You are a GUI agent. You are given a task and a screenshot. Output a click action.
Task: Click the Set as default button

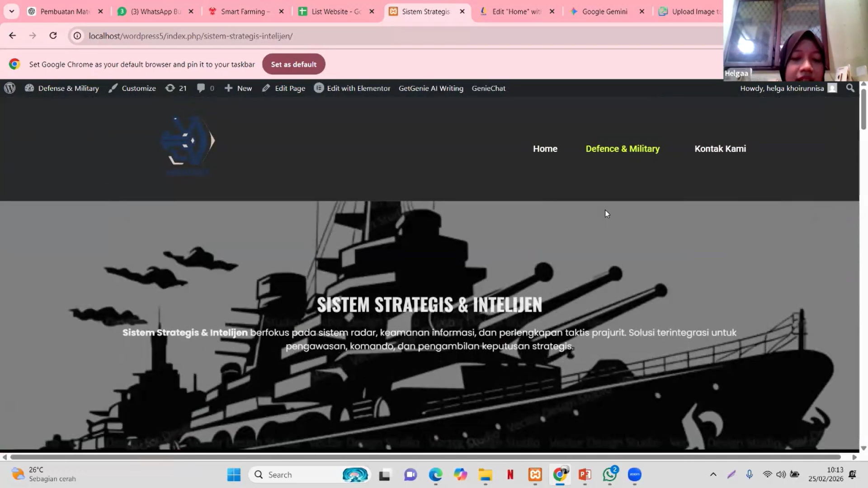coord(293,64)
